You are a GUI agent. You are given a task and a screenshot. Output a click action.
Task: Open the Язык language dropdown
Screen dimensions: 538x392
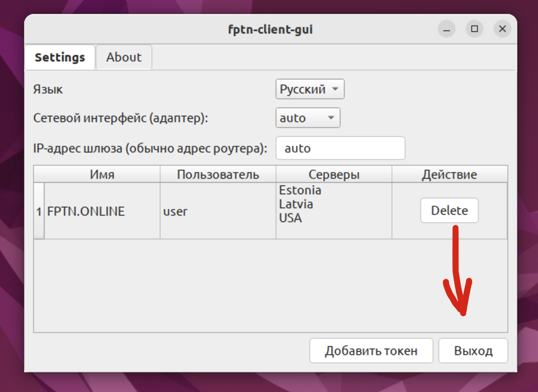[x=310, y=89]
